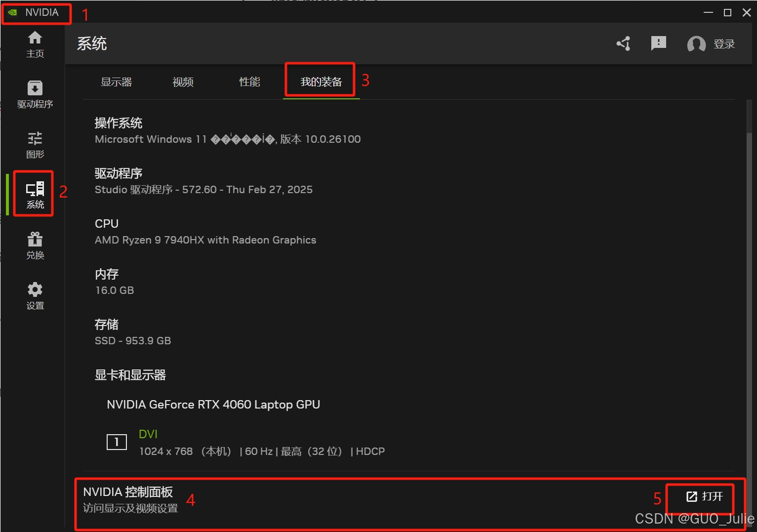Viewport: 757px width, 532px height.
Task: Open the Drivers (驱动程序) sidebar page
Action: pyautogui.click(x=35, y=94)
